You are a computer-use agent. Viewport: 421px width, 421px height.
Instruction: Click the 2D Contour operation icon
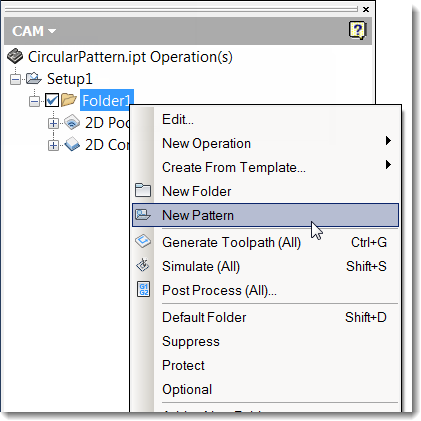point(72,145)
